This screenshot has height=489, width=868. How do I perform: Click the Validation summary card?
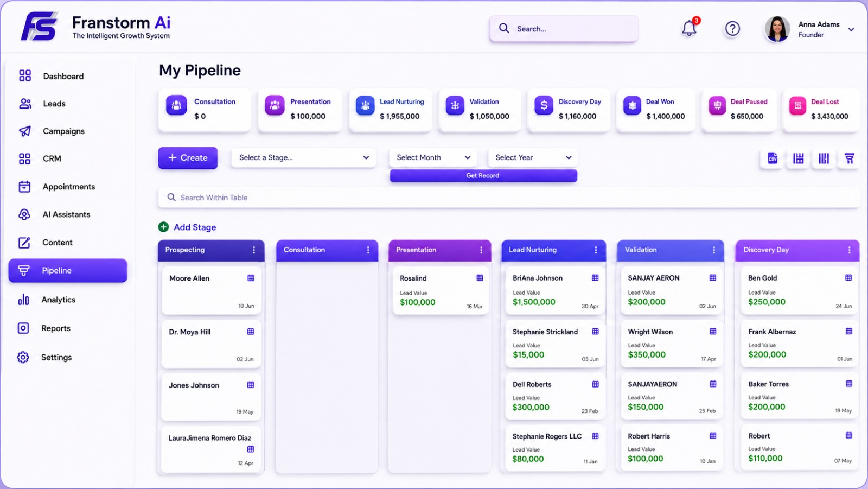(480, 110)
